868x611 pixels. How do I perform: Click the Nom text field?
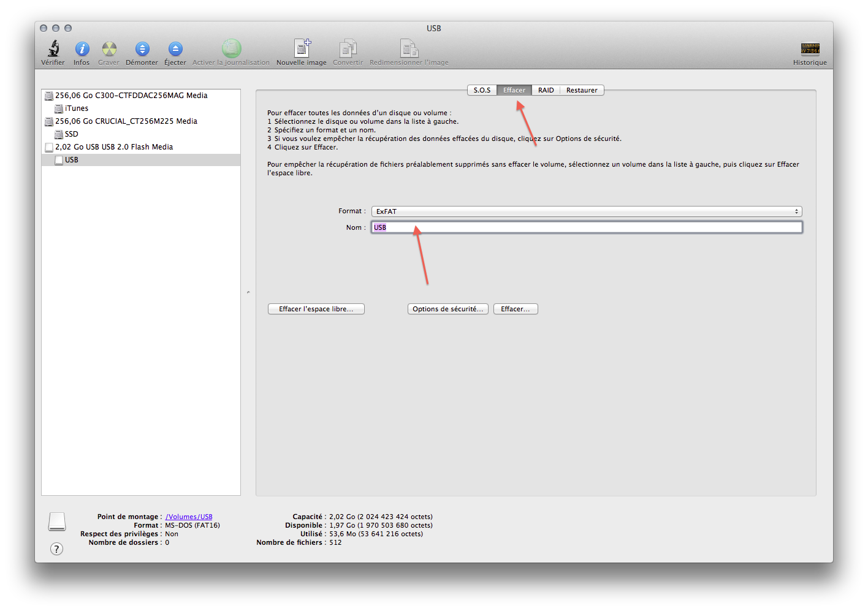587,227
